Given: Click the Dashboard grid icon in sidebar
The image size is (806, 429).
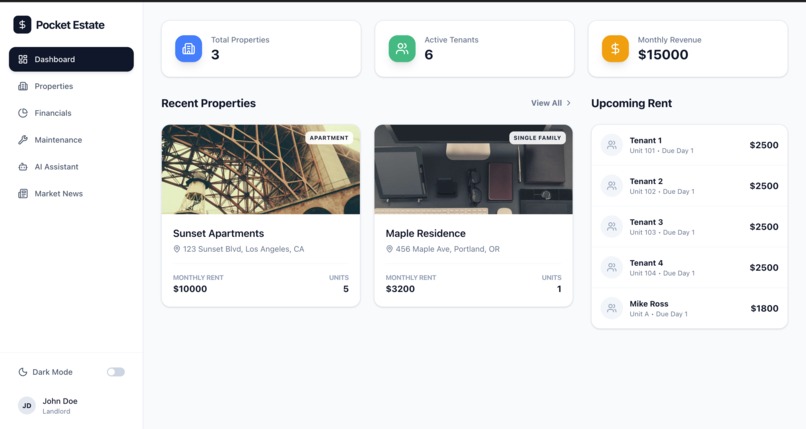Looking at the screenshot, I should [23, 59].
